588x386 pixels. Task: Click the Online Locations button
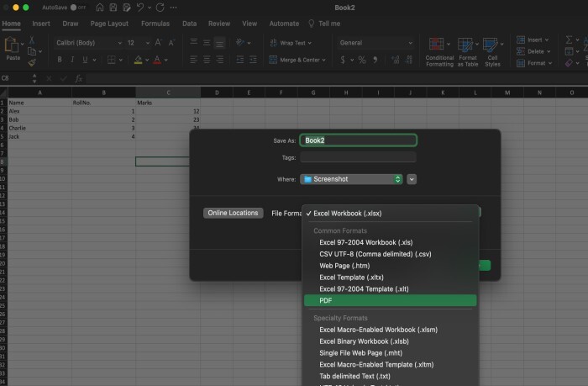233,214
